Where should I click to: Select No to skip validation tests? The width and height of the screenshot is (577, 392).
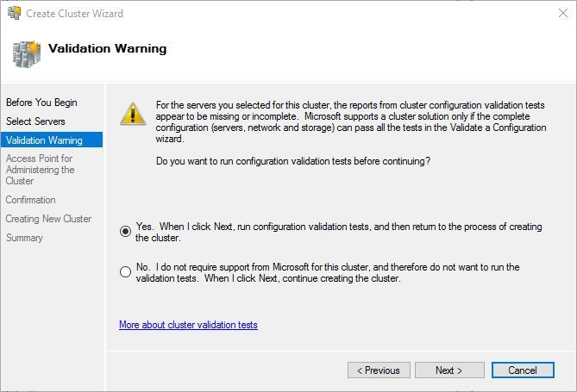pyautogui.click(x=126, y=272)
